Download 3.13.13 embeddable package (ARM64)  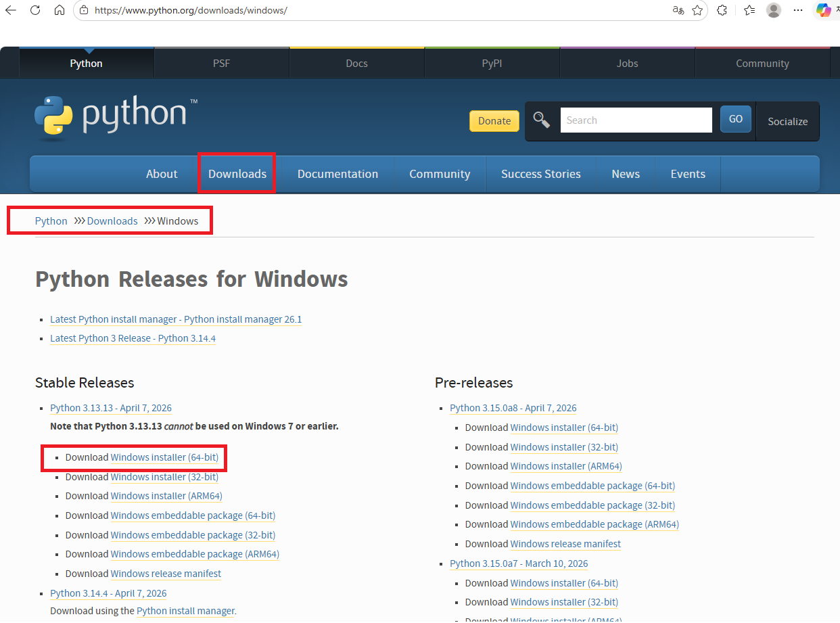tap(195, 554)
